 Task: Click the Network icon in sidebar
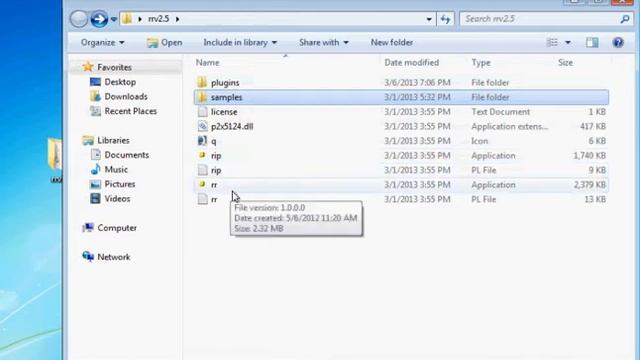point(88,256)
